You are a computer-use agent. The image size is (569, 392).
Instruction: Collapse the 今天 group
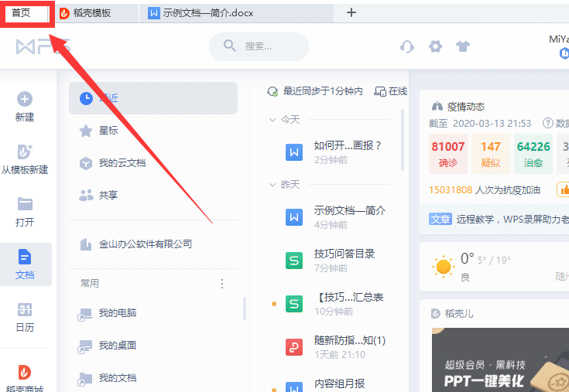click(273, 120)
